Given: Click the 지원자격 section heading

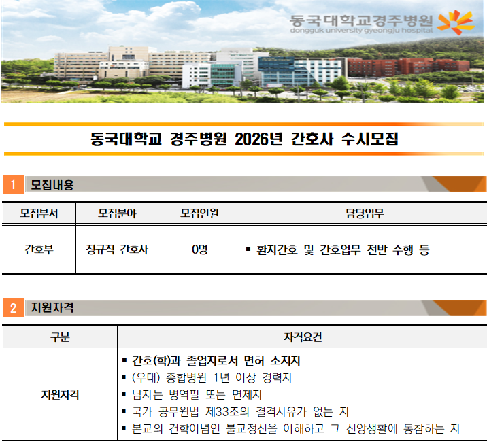Looking at the screenshot, I should click(52, 308).
